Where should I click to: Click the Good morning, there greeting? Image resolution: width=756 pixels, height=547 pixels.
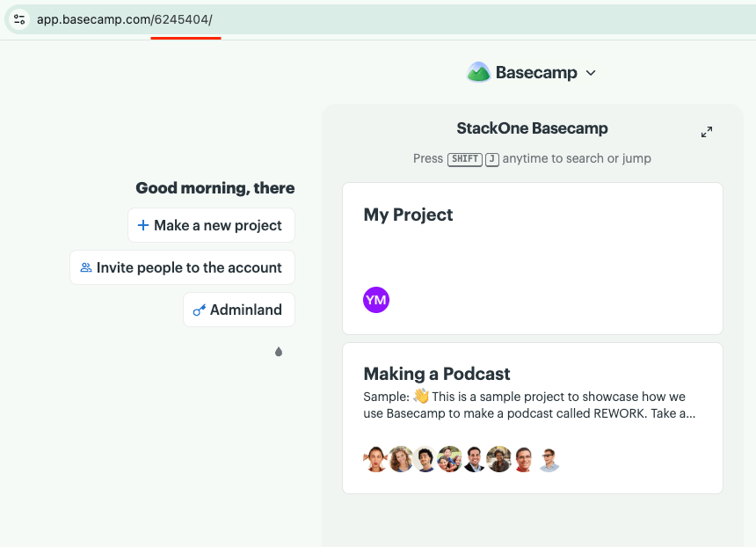tap(215, 187)
